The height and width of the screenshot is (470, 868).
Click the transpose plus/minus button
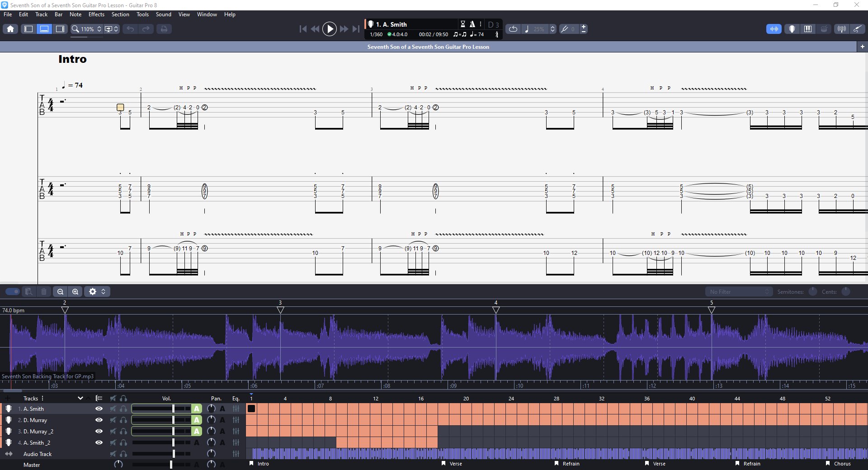(584, 29)
